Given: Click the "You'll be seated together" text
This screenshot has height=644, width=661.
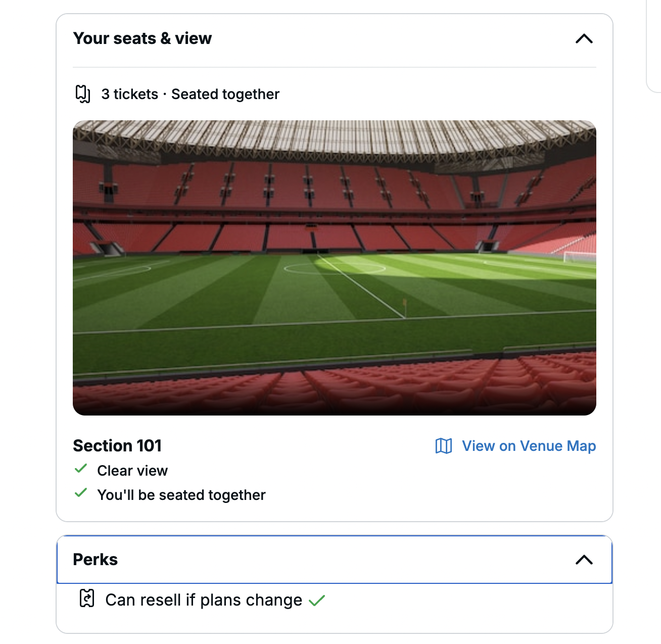Looking at the screenshot, I should [x=181, y=495].
